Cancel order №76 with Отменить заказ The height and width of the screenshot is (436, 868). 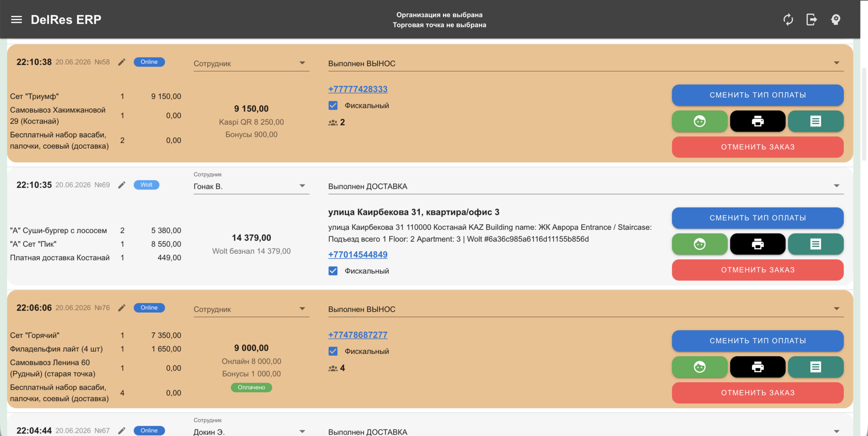tap(758, 393)
